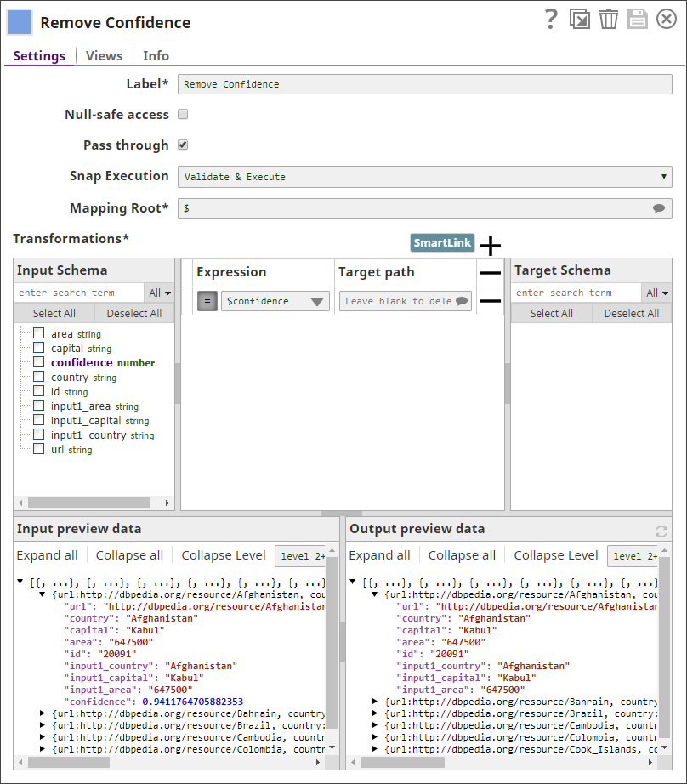
Task: Check the confidence field in Input Schema
Action: tap(37, 362)
